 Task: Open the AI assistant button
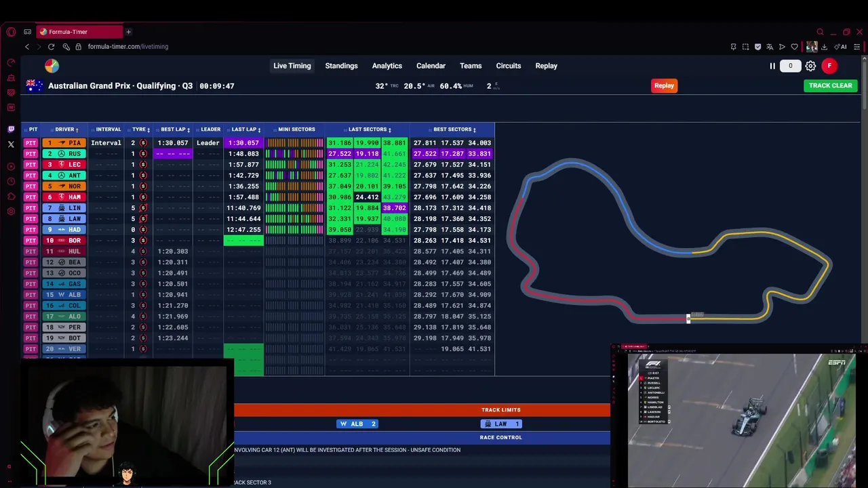841,47
